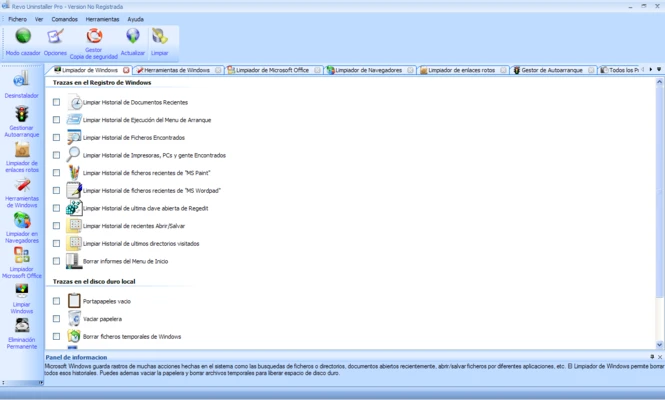The image size is (665, 400).
Task: Check ficheros recientes de MS Paint box
Action: (56, 173)
